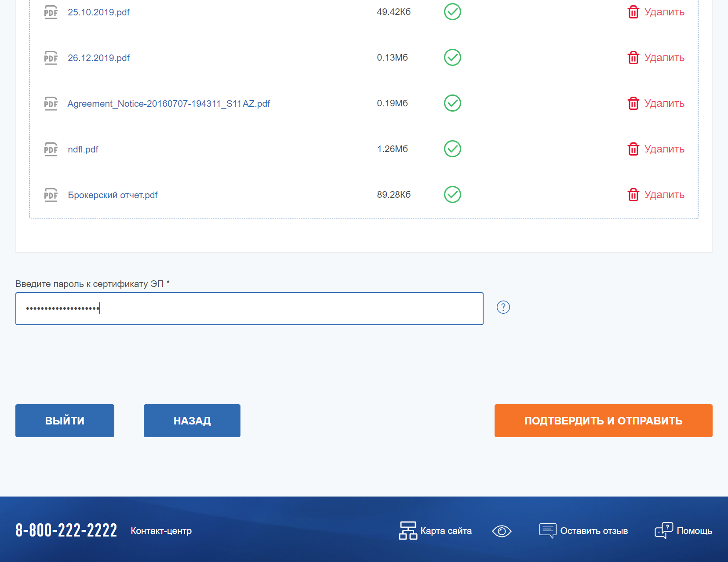Go back with the НАЗАД button
The image size is (728, 562).
(x=192, y=421)
